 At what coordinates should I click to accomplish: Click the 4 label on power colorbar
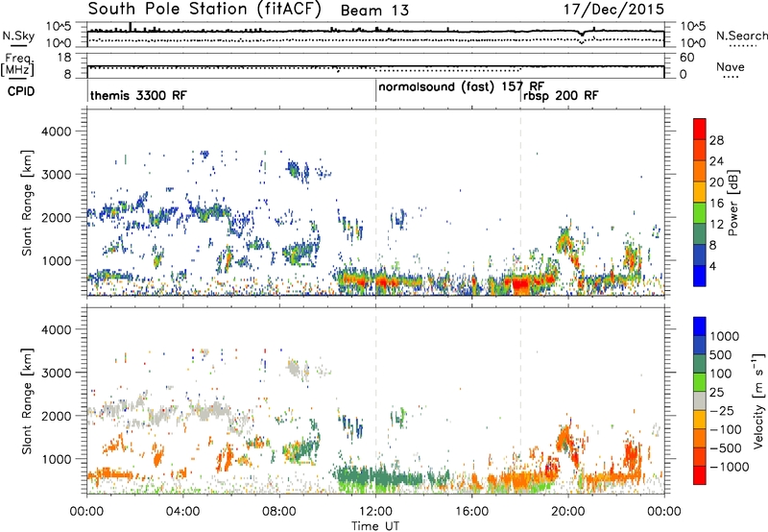click(712, 266)
